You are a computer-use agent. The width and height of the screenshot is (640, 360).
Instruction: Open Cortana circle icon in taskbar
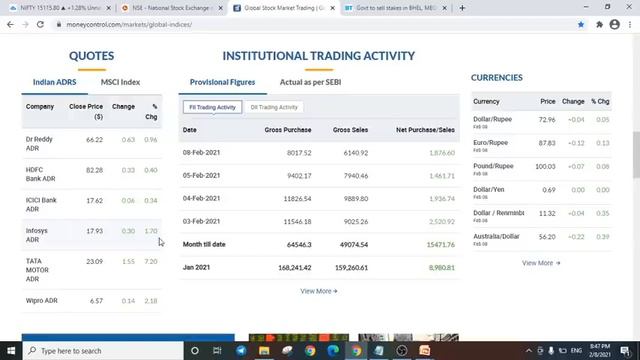pos(195,351)
